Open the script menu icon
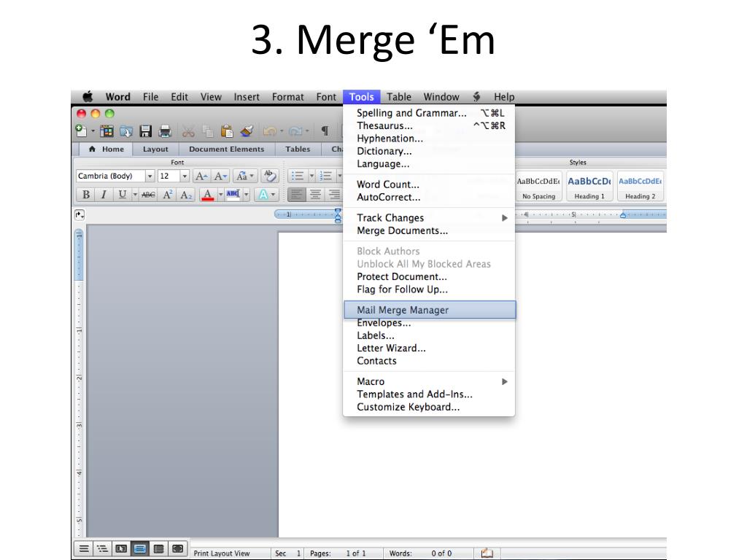Viewport: 747px width, 560px height. tap(476, 97)
